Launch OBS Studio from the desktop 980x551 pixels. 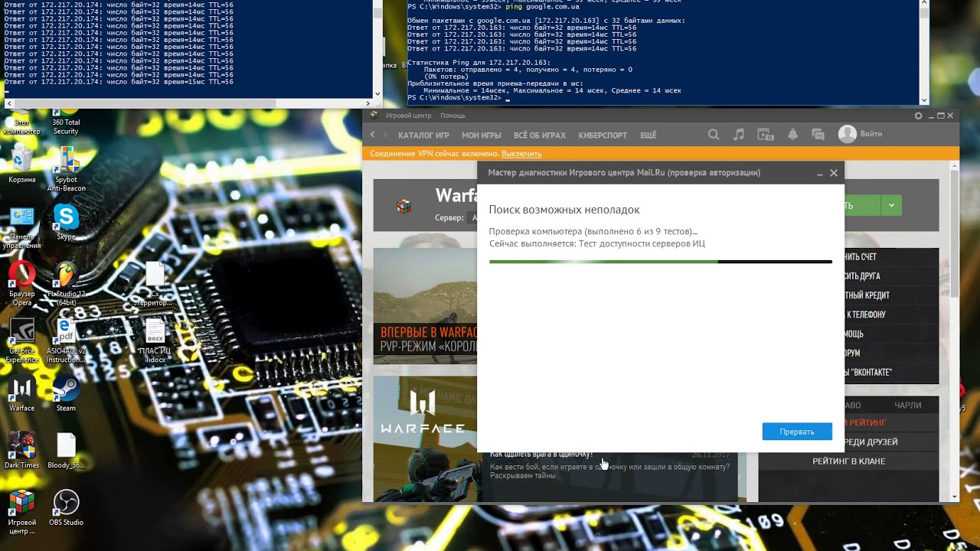pyautogui.click(x=66, y=508)
